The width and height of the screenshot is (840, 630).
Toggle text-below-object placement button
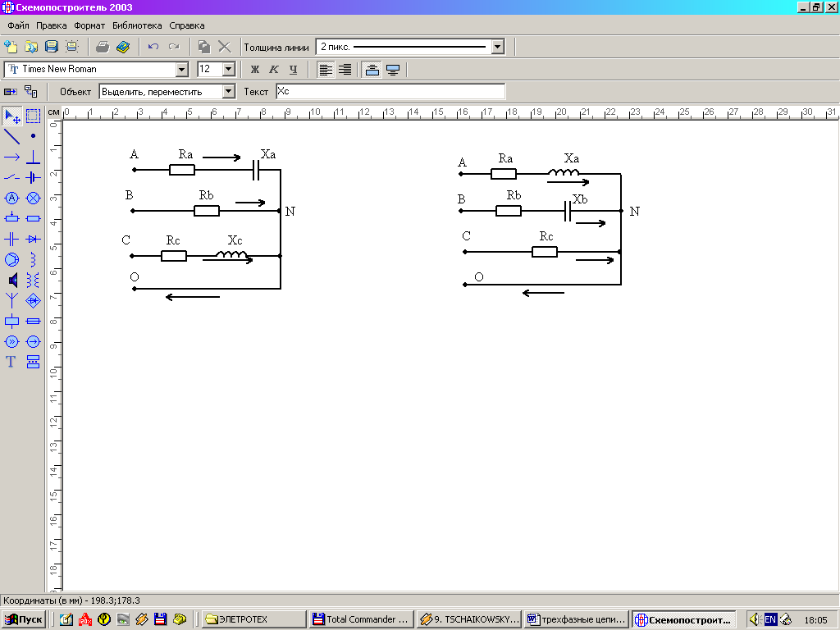tap(393, 70)
